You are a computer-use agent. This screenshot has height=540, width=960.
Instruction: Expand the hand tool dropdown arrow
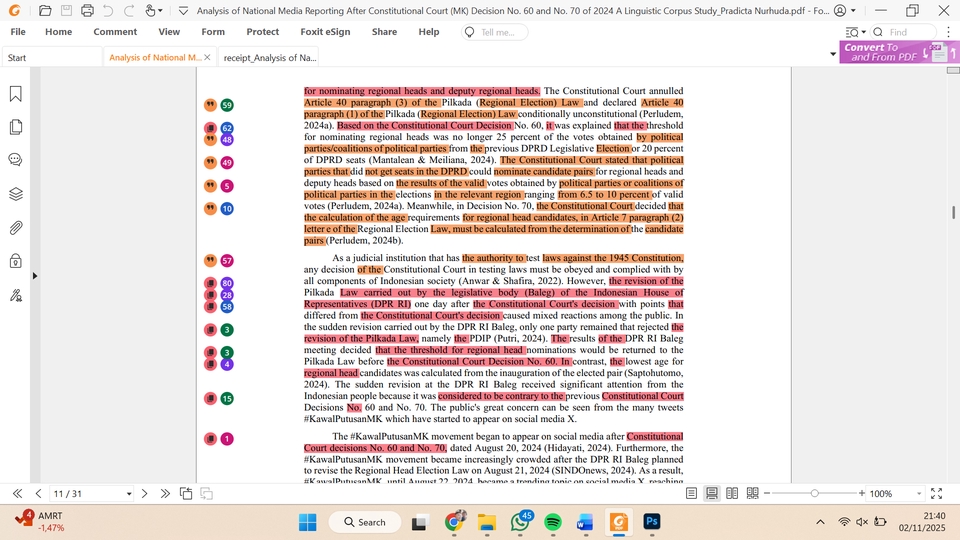162,11
